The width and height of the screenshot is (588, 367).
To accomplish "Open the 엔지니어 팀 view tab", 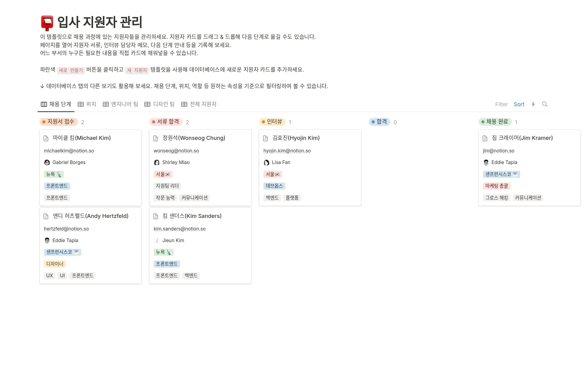I will [120, 104].
